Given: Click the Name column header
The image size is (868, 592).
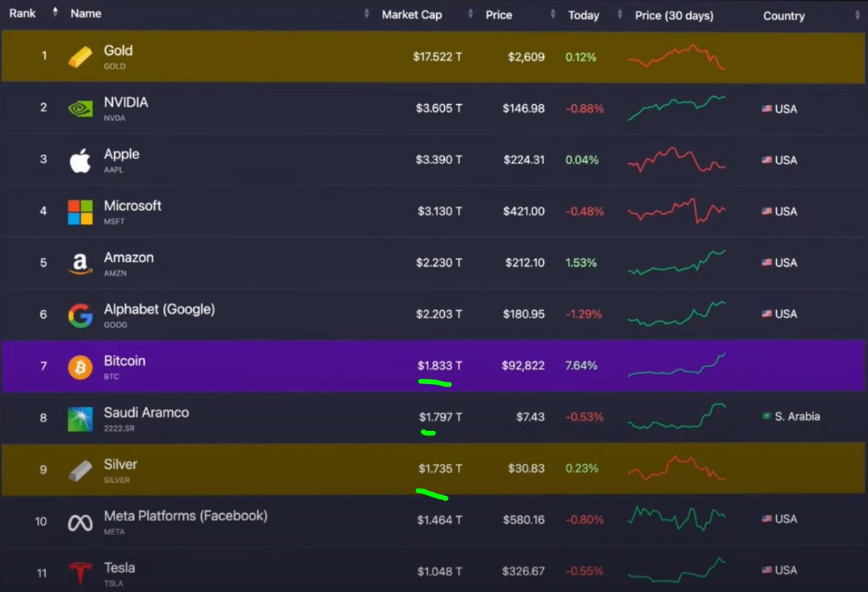Looking at the screenshot, I should pos(85,12).
